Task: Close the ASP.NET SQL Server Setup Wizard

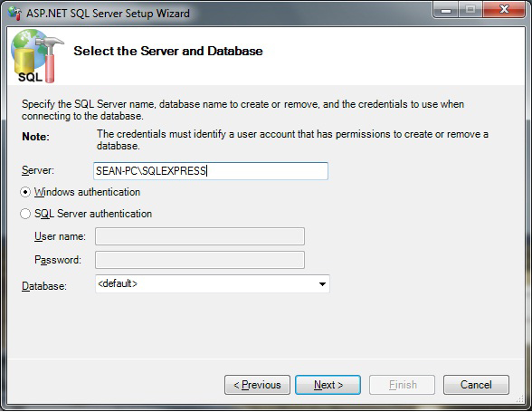Action: tap(505, 10)
